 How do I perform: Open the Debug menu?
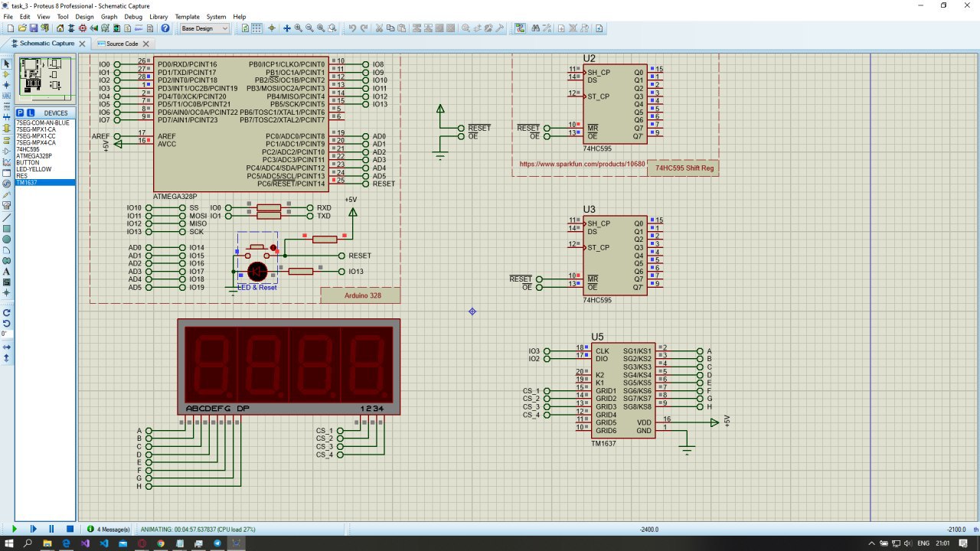[133, 16]
